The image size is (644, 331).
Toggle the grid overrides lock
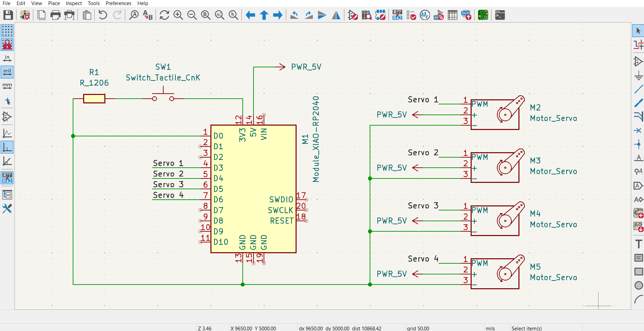click(x=7, y=44)
